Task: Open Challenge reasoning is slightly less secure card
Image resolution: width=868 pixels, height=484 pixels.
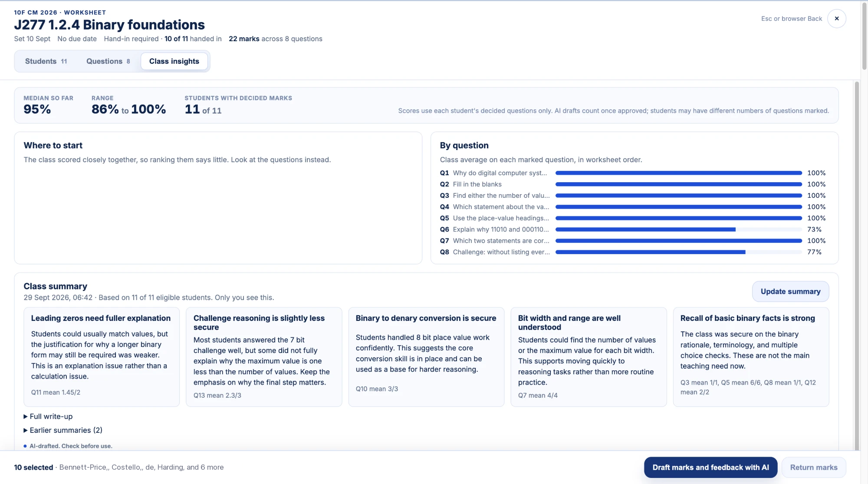Action: point(263,356)
